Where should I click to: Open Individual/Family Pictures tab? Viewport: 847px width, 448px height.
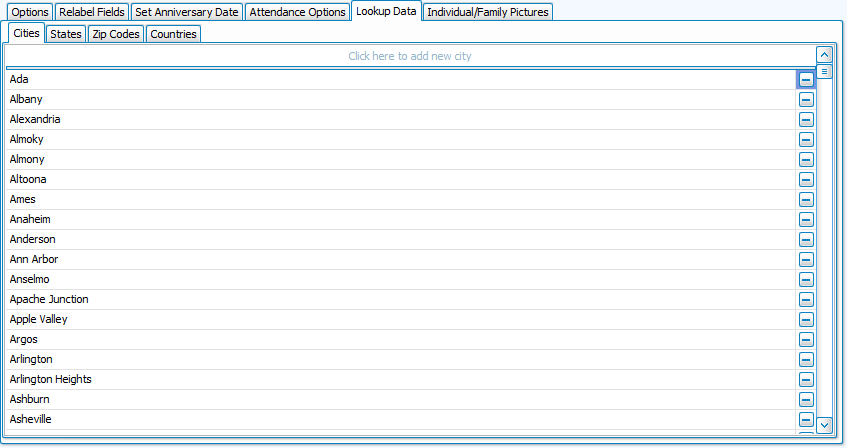487,12
